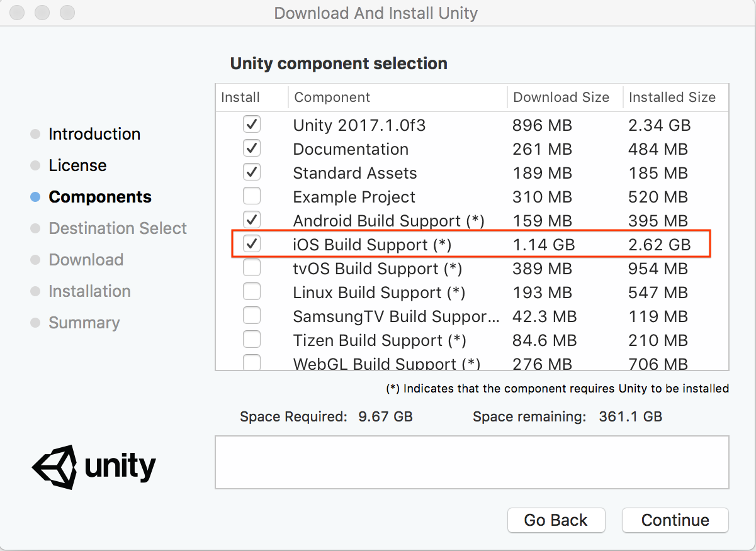Click the Component column header
The height and width of the screenshot is (551, 756).
332,97
